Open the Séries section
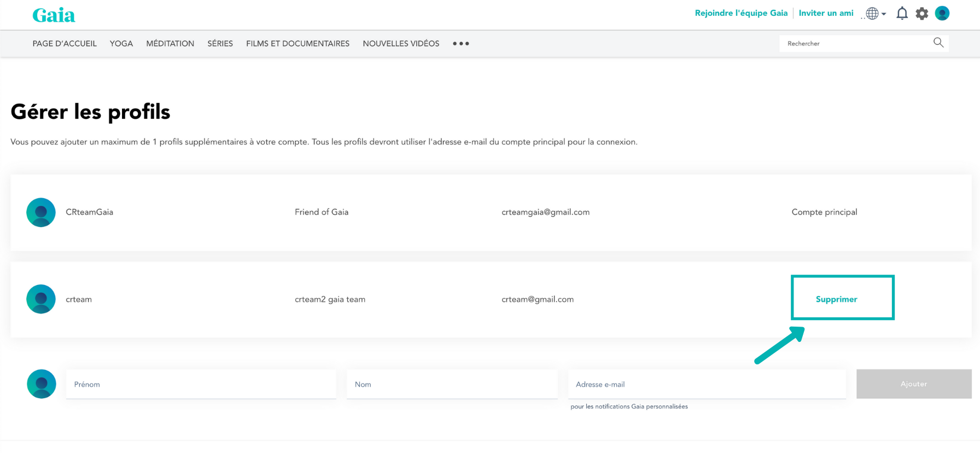Screen dimensions: 980x453 tap(220, 44)
